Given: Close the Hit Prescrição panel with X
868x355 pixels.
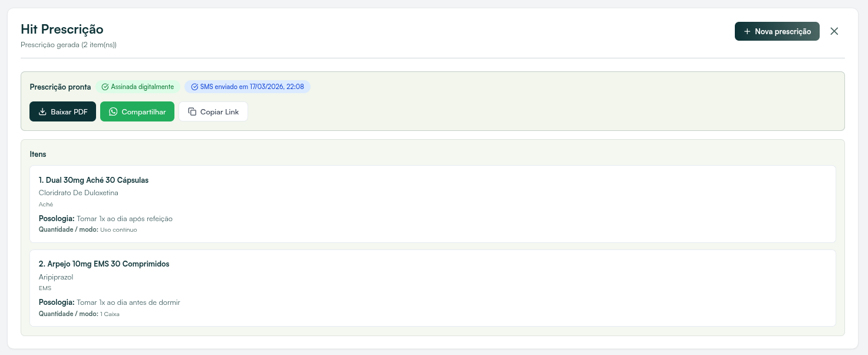Looking at the screenshot, I should click(x=834, y=31).
